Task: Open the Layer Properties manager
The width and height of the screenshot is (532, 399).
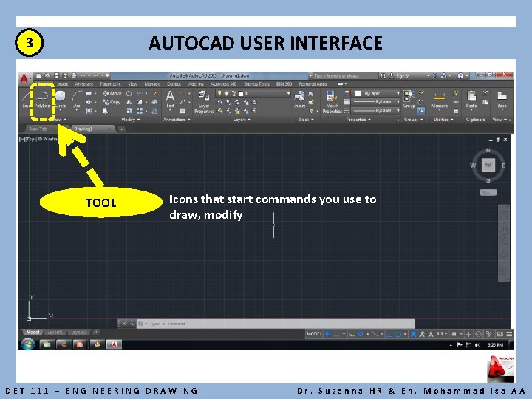Action: [x=204, y=102]
